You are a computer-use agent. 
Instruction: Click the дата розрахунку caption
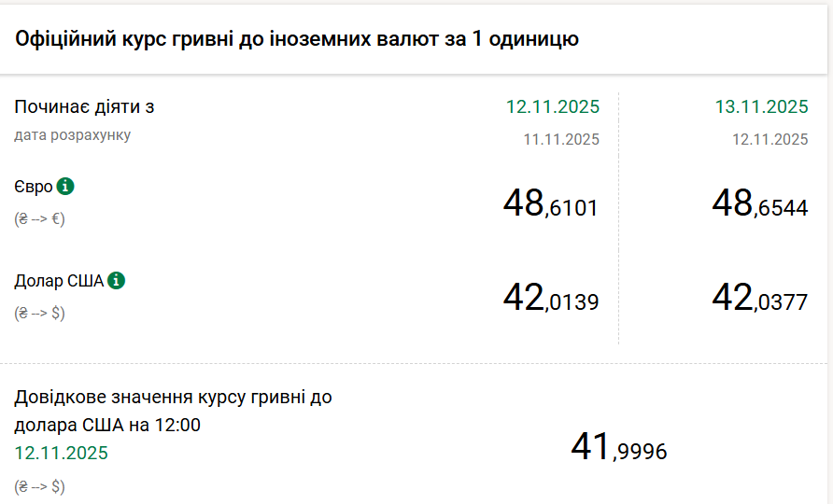point(72,135)
